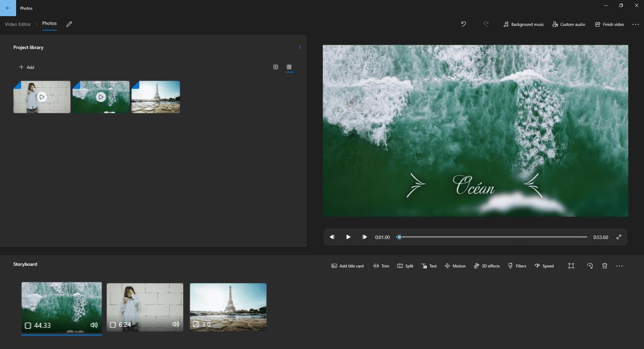The image size is (644, 349).
Task: Open the Filters tool
Action: (x=517, y=266)
